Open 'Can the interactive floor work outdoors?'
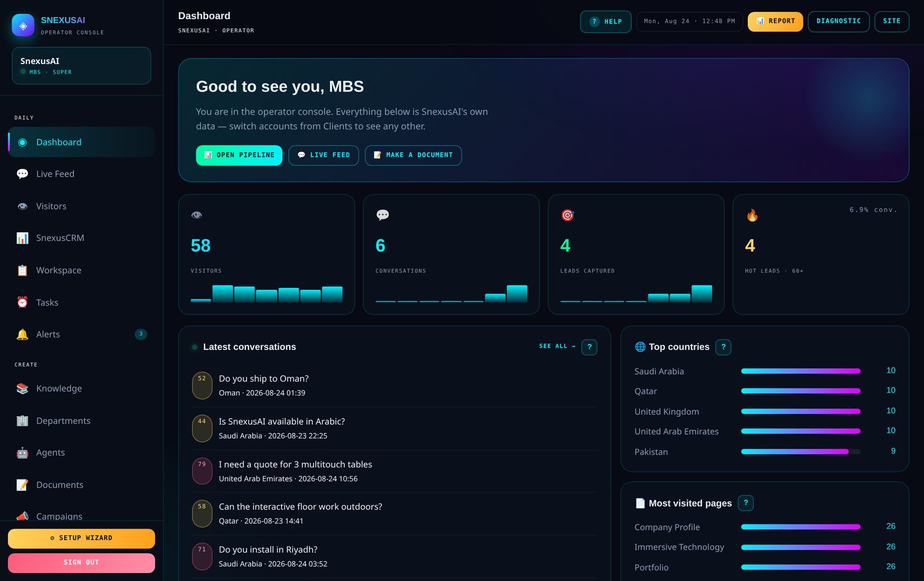Image resolution: width=924 pixels, height=581 pixels. coord(394,514)
